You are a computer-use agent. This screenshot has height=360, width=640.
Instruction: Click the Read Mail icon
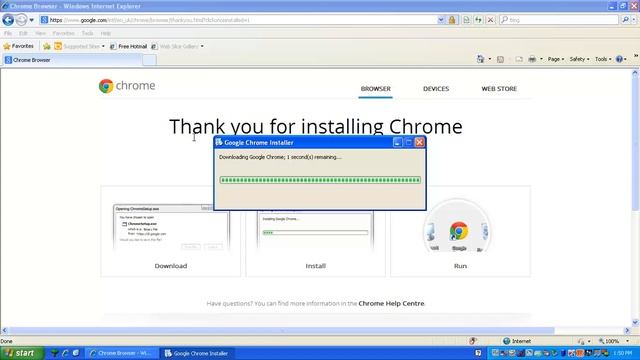[x=519, y=59]
